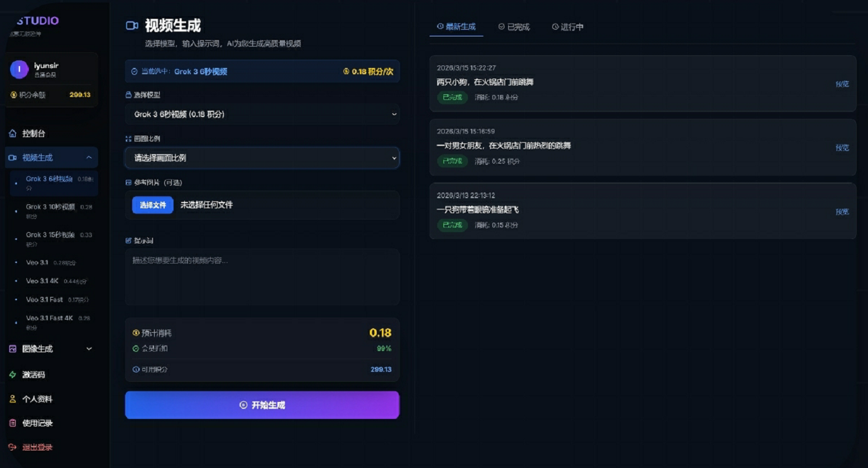Preview the 两只小狗 video record
This screenshot has height=468, width=868.
pyautogui.click(x=842, y=84)
